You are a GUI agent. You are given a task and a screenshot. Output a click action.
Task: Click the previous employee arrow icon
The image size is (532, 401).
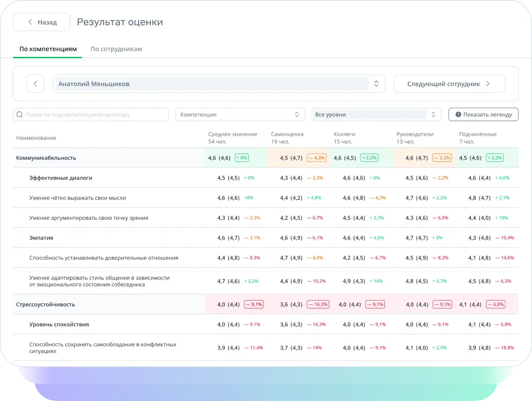[35, 84]
